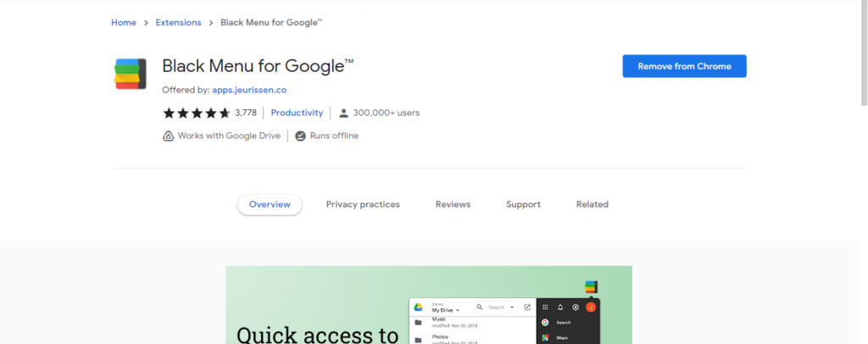Screen dimensions: 868x344
Task: Click the Maps icon in preview
Action: pyautogui.click(x=545, y=338)
